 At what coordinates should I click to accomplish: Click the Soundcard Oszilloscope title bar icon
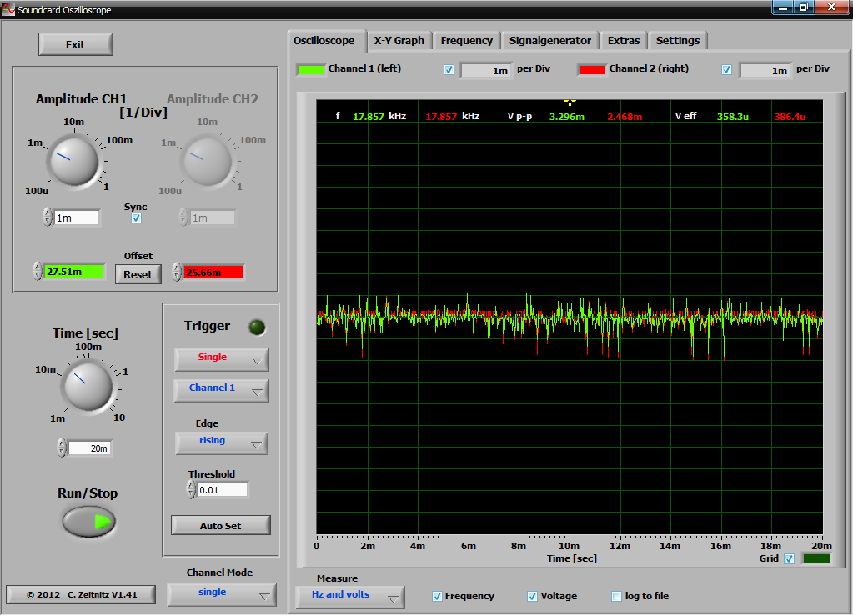tap(8, 9)
